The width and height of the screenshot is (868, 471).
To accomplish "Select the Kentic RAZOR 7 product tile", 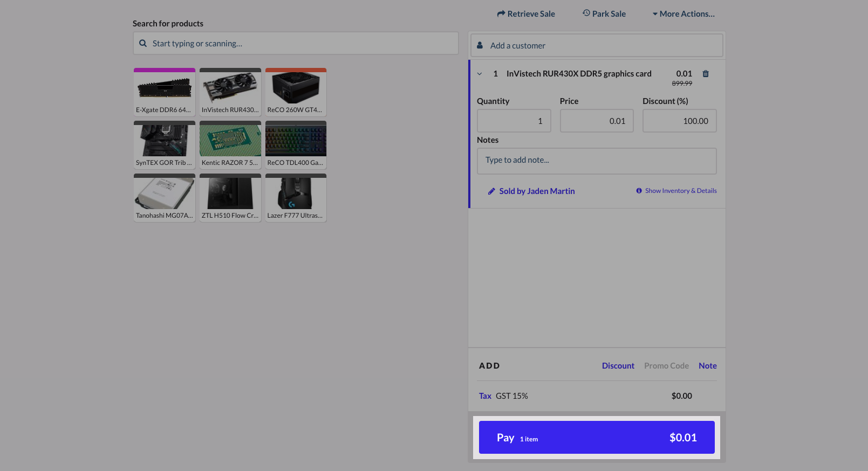I will (230, 144).
